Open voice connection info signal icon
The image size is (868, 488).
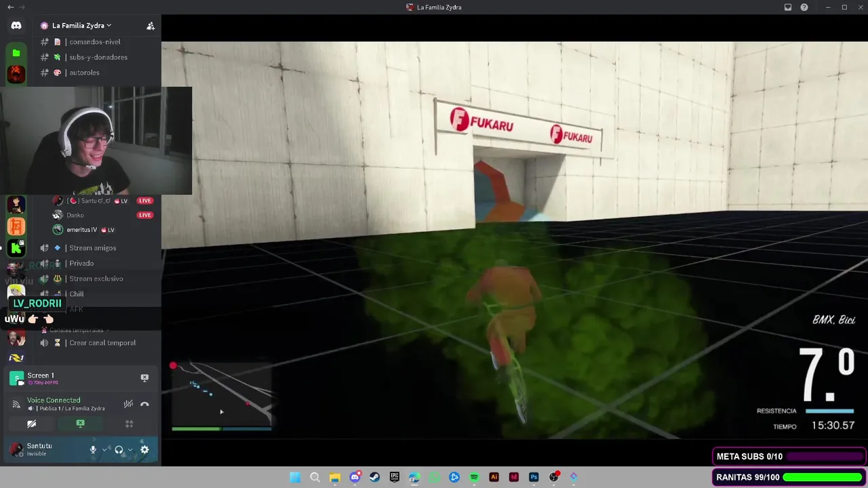click(x=16, y=405)
